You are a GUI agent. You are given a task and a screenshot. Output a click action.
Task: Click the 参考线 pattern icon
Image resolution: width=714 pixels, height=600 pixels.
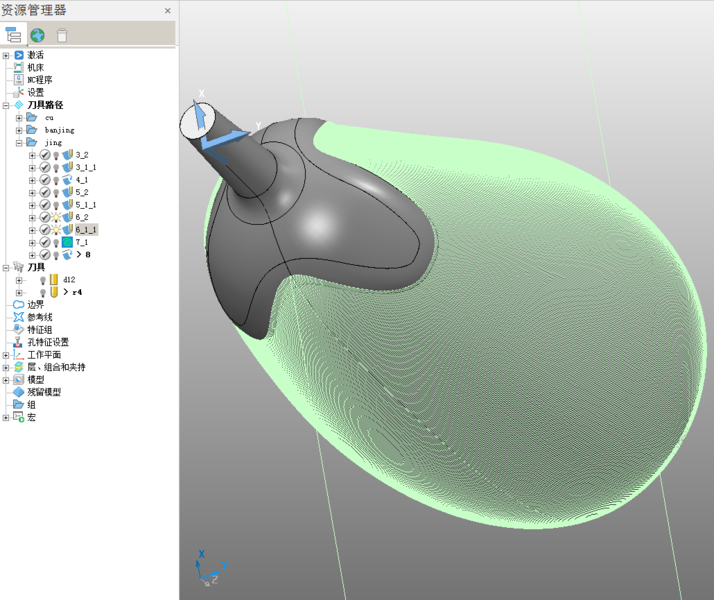point(19,317)
